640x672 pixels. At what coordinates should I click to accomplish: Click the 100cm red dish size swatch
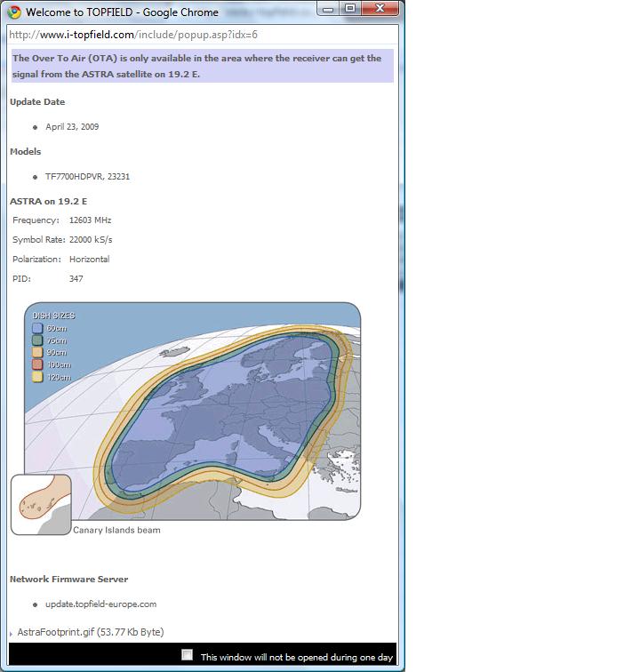37,364
